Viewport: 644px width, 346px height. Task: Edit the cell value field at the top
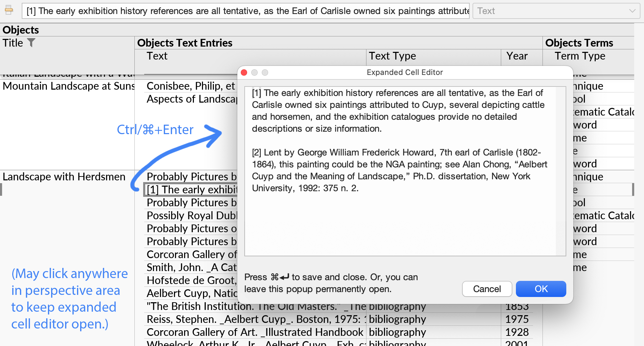pyautogui.click(x=245, y=11)
